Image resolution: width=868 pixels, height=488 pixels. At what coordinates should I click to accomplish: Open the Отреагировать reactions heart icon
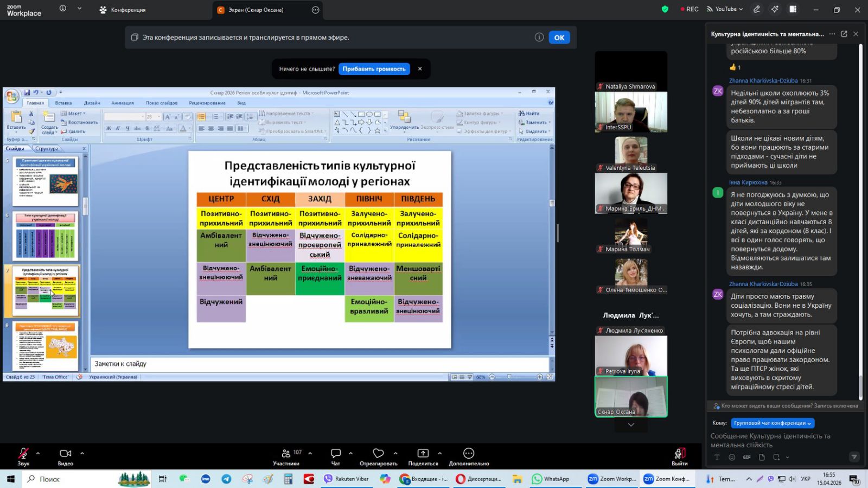(x=378, y=453)
